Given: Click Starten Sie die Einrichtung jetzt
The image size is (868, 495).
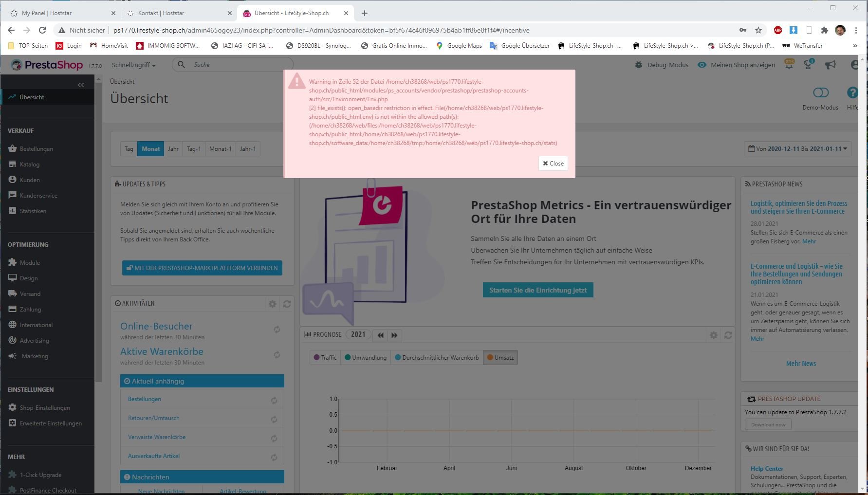Looking at the screenshot, I should pos(538,290).
